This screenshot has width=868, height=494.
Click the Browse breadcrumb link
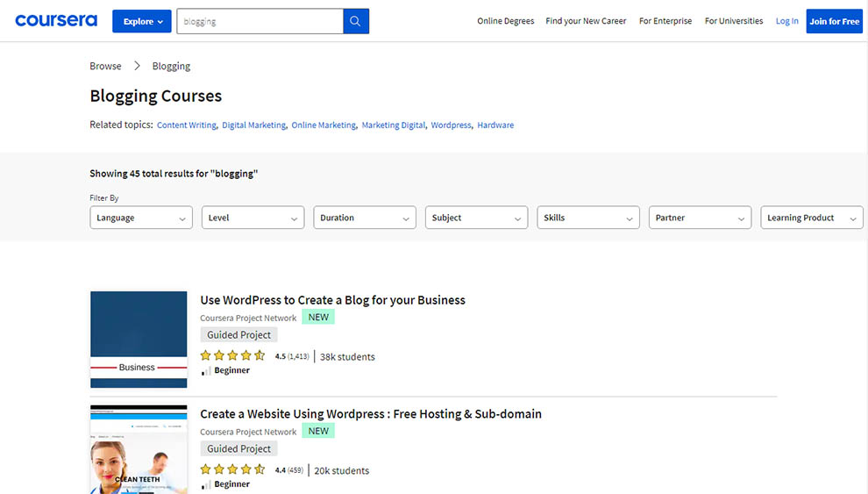pos(105,66)
